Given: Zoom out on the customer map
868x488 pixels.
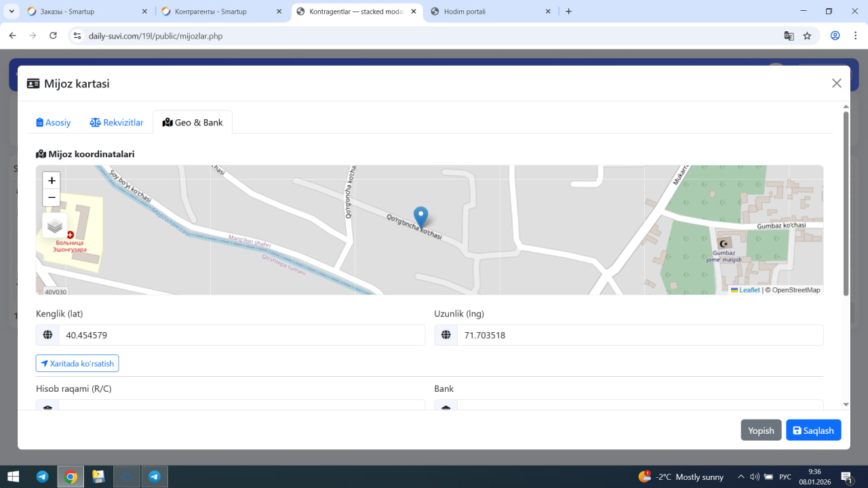Looking at the screenshot, I should [52, 198].
